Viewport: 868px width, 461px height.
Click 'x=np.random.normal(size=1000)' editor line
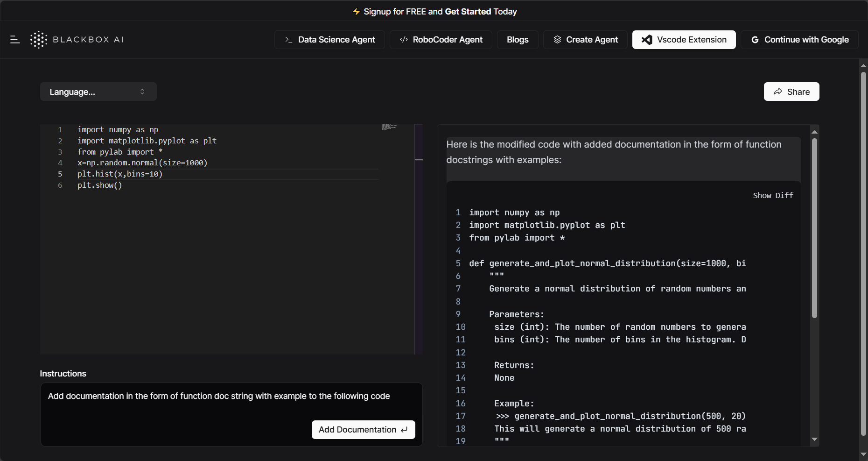[142, 163]
